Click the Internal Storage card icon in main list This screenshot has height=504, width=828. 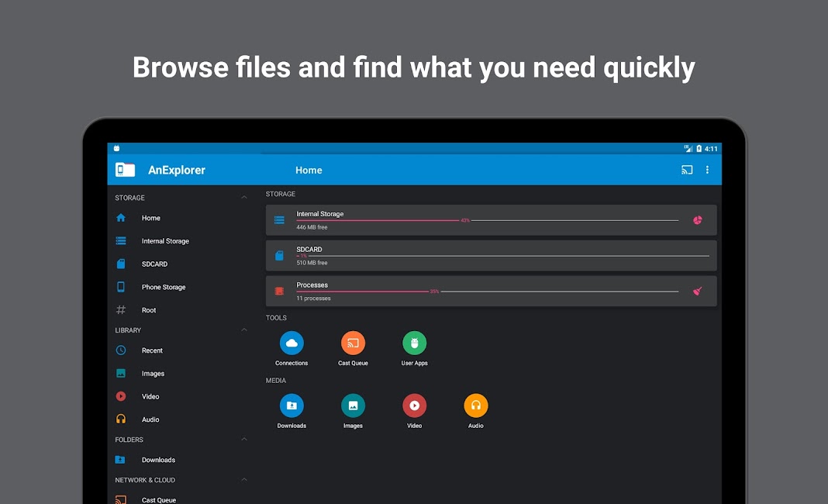pyautogui.click(x=279, y=220)
